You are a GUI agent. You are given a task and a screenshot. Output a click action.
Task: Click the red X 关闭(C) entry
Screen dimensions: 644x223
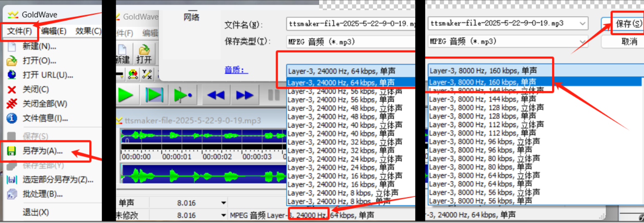35,89
